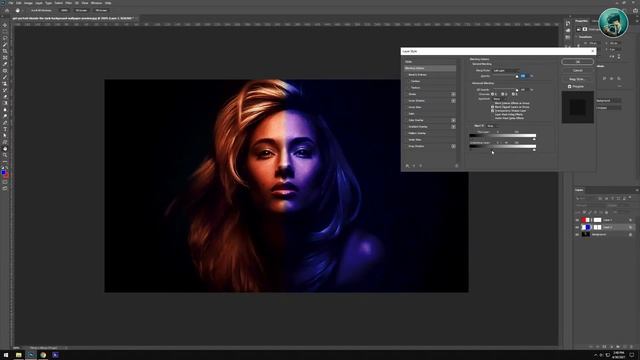
Task: Click the plus beside Inner Shadow
Action: 453,101
